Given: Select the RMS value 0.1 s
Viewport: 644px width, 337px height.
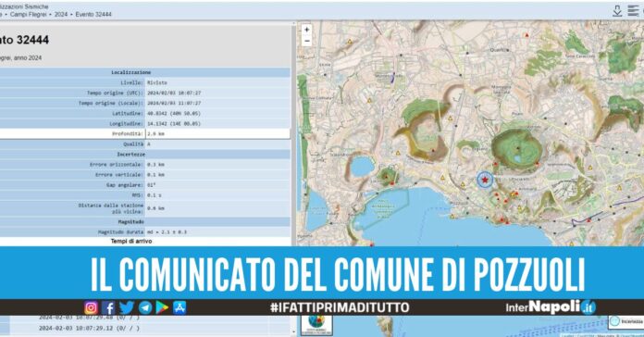Looking at the screenshot, I should tap(155, 195).
